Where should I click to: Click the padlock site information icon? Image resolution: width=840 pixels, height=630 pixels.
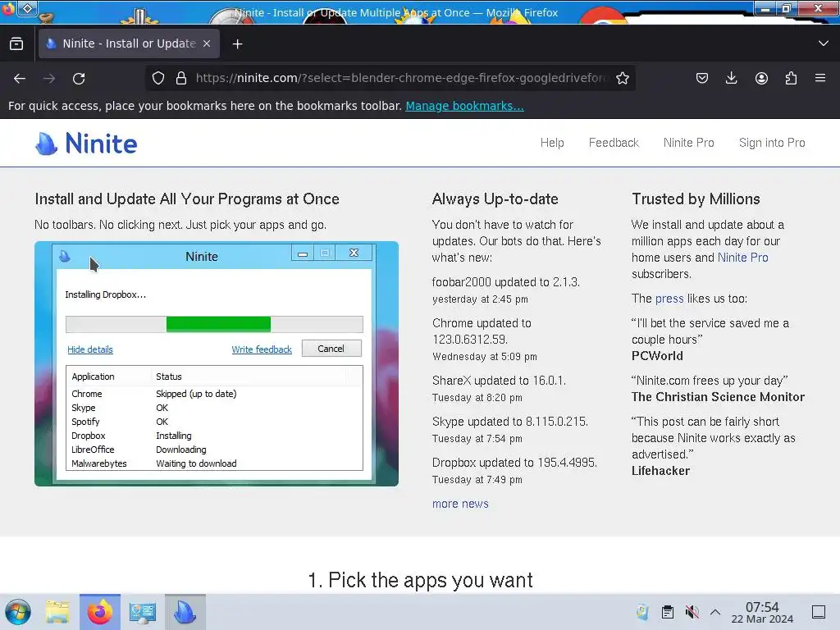click(181, 78)
